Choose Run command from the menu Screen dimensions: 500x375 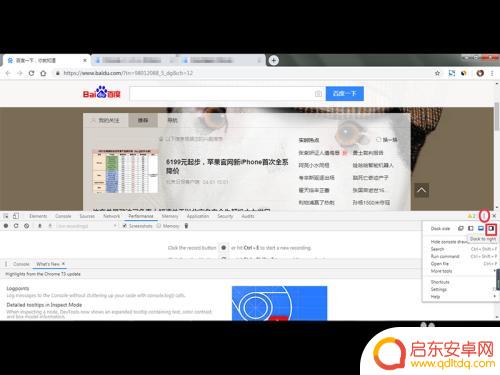click(462, 256)
